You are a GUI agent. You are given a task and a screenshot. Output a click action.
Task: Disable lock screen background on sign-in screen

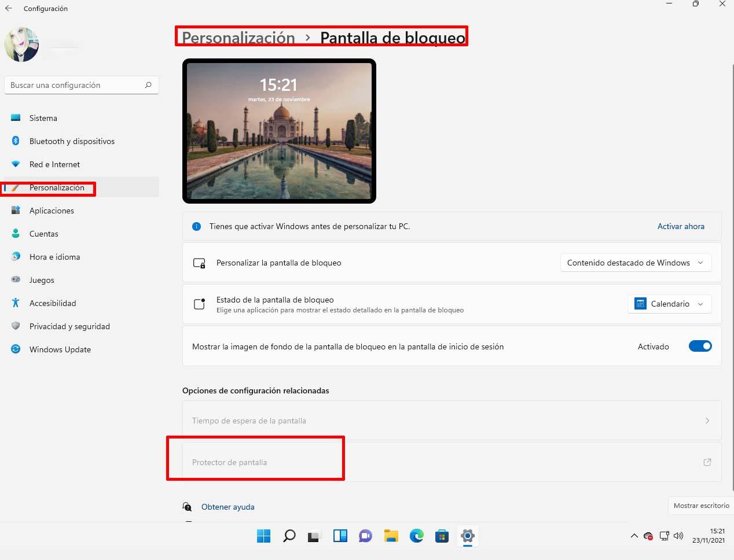point(700,346)
